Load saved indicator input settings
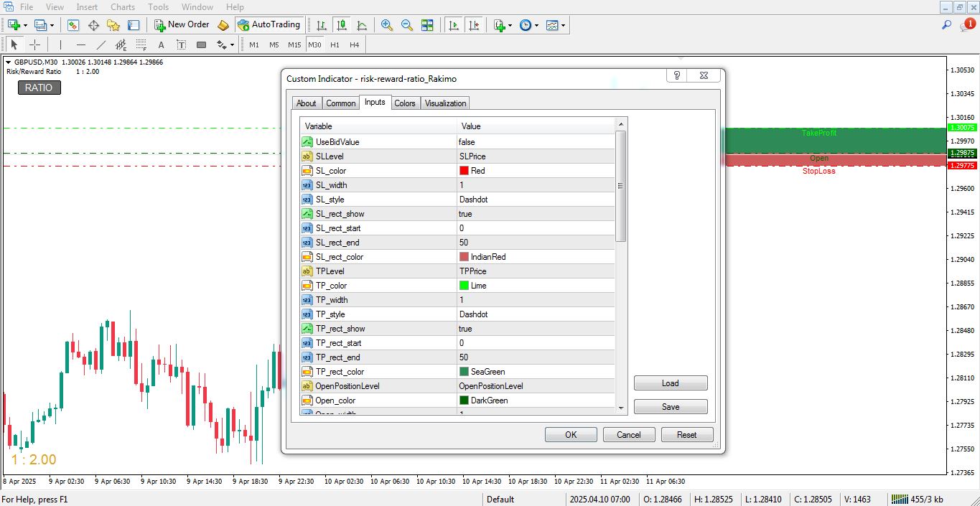Viewport: 980px width, 506px height. (x=670, y=383)
